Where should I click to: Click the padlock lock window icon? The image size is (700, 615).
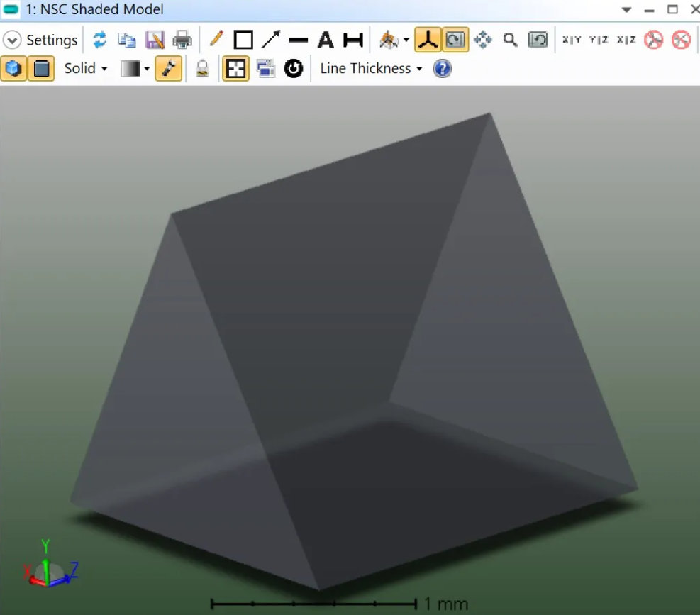point(202,68)
